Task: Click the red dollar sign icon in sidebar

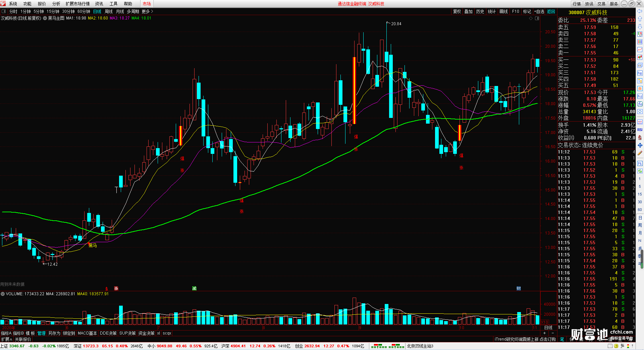Action: (x=640, y=138)
